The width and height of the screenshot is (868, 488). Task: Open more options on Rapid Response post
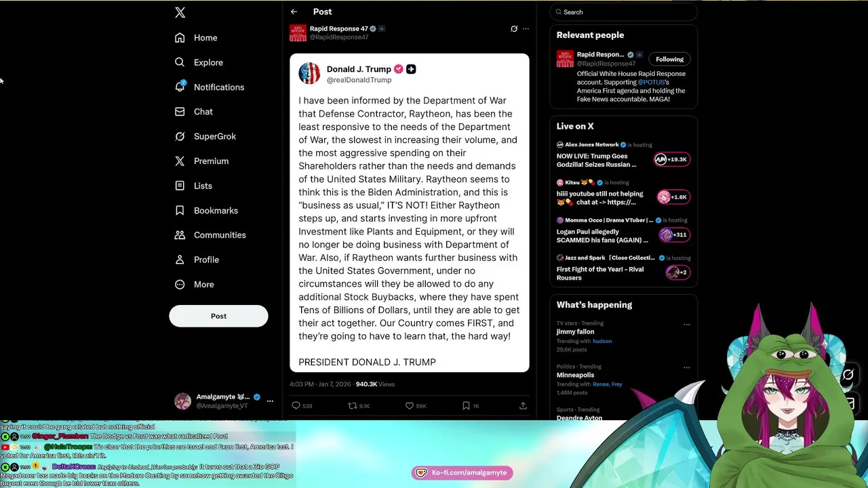pyautogui.click(x=526, y=28)
